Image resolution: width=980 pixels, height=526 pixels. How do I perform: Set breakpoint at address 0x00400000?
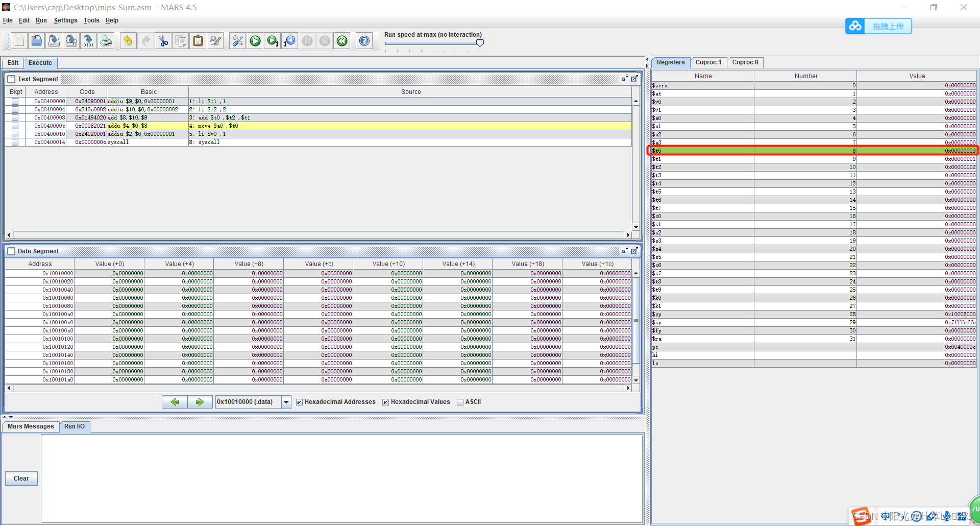coord(15,101)
